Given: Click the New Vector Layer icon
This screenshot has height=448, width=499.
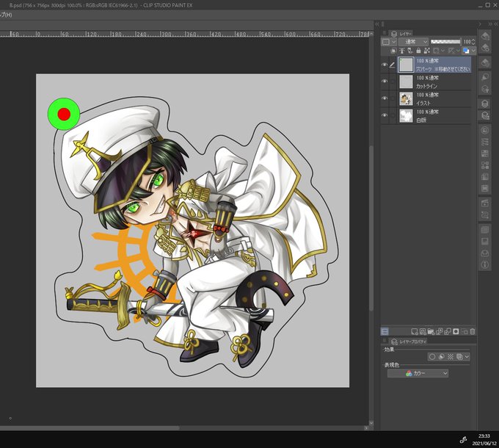Looking at the screenshot, I should 423,331.
